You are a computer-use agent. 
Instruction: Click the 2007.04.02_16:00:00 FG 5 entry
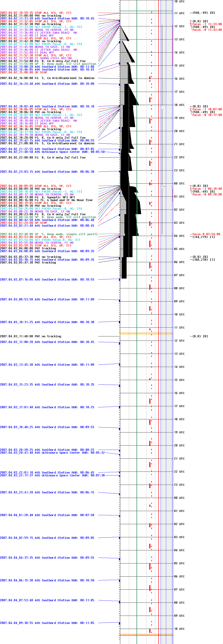pyautogui.click(x=47, y=78)
